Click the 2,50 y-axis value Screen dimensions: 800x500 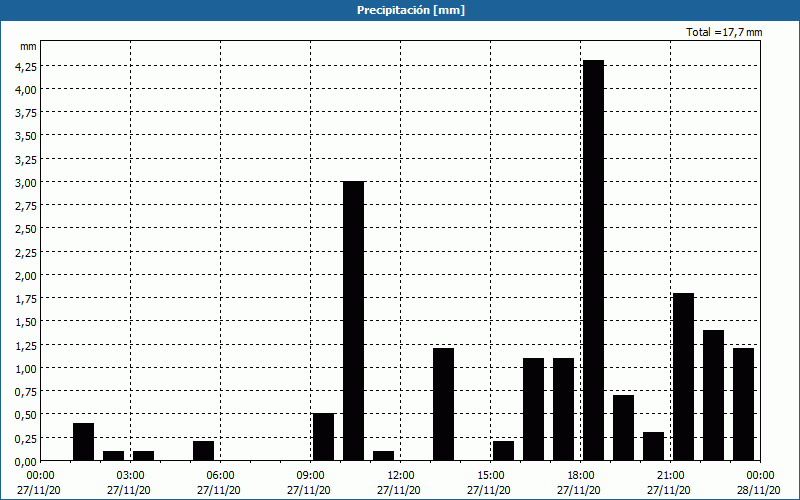26,229
